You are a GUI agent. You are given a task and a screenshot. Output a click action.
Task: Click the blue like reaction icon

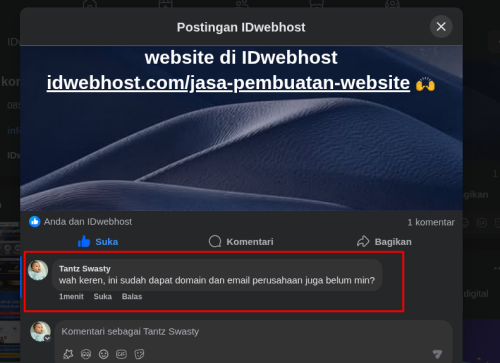point(35,222)
